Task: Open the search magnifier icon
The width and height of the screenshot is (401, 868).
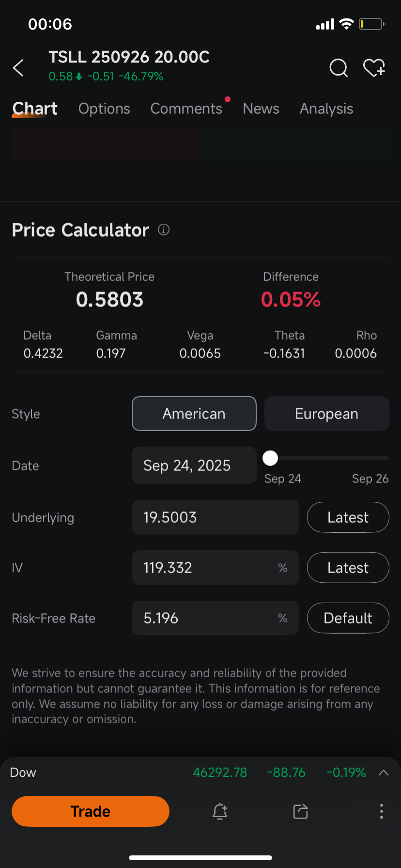Action: (x=339, y=68)
